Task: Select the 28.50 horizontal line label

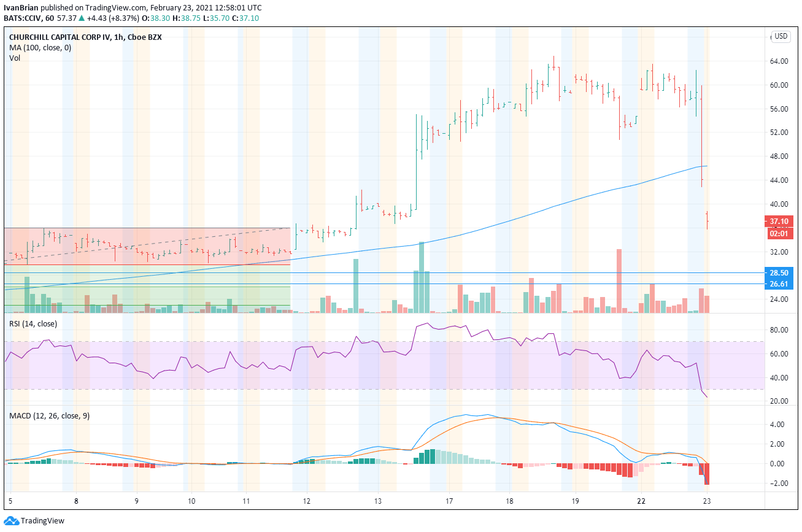Action: (x=779, y=272)
